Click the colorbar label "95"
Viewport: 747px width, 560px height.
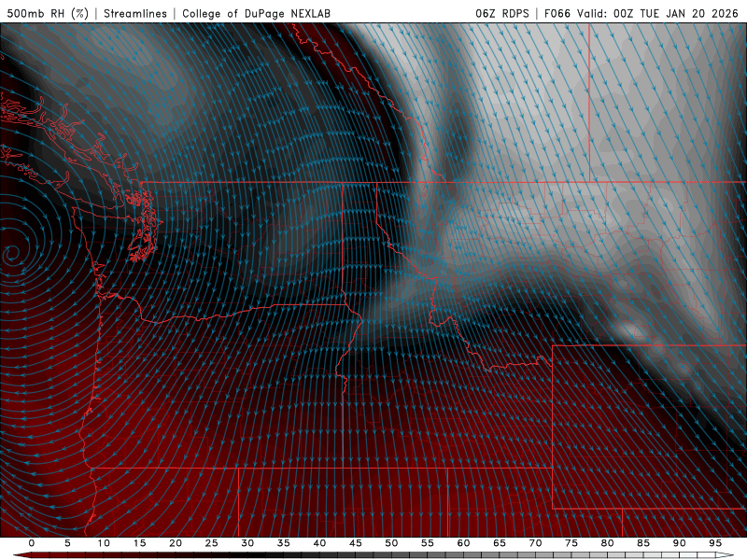coord(715,543)
